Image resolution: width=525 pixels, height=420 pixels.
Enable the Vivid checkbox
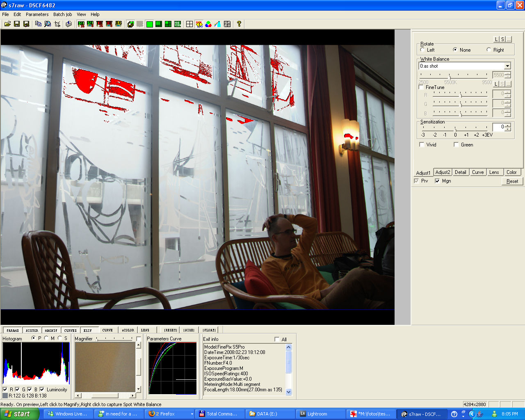click(x=422, y=145)
